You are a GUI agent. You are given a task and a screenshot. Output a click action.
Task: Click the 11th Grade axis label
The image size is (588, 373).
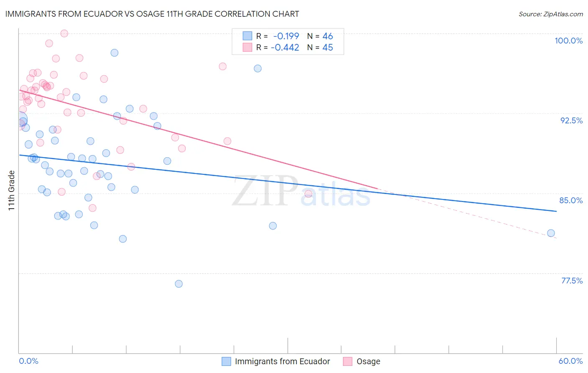point(11,190)
